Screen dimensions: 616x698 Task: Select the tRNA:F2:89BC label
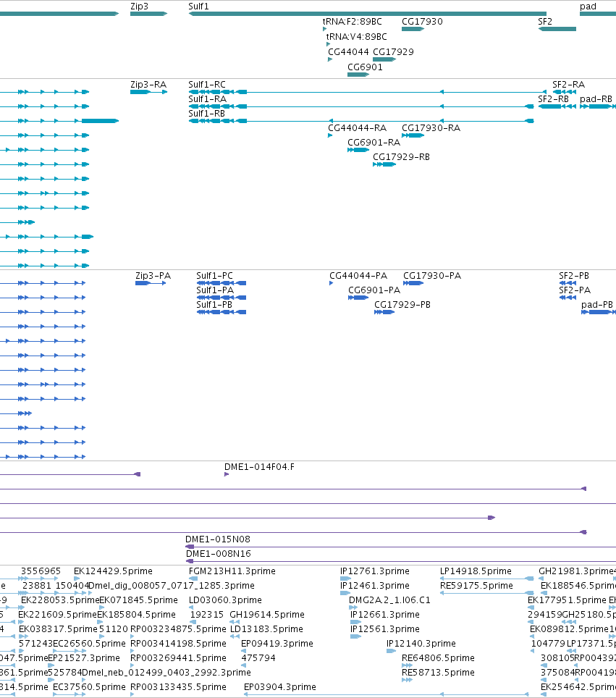pyautogui.click(x=352, y=22)
